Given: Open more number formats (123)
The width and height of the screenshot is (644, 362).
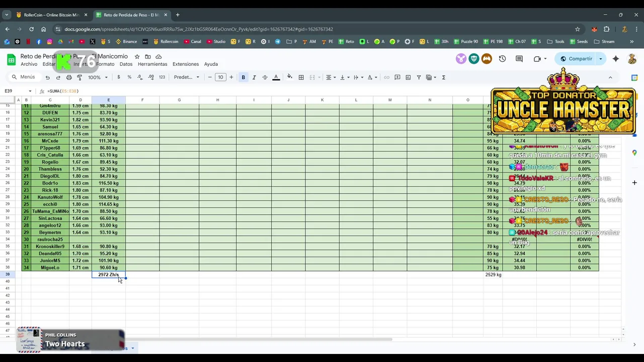Looking at the screenshot, I should click(x=162, y=77).
